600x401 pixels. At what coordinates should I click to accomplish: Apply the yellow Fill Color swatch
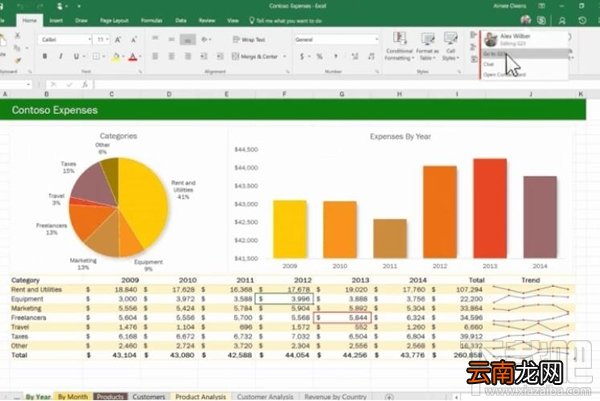click(116, 57)
